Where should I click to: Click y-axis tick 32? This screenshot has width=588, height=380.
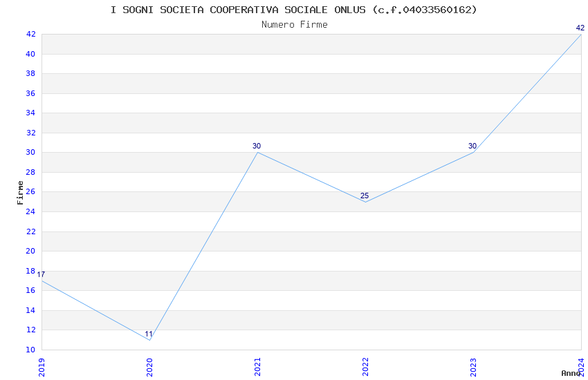tap(30, 133)
